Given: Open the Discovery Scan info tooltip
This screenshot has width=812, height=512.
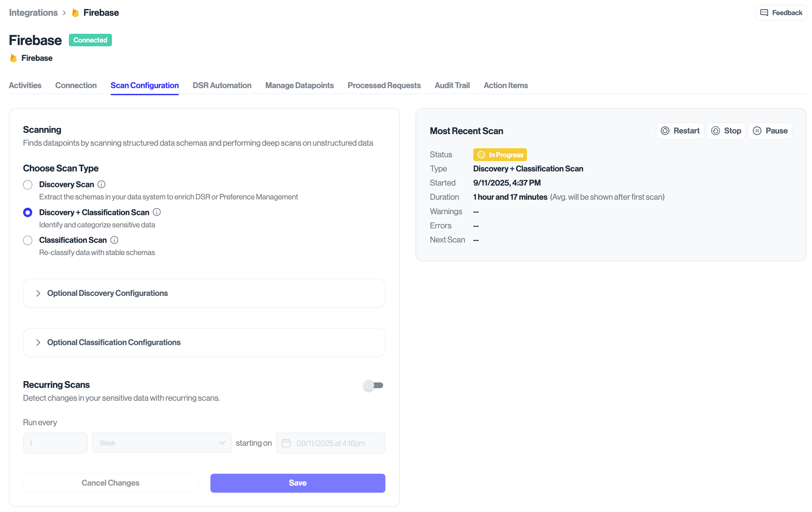Looking at the screenshot, I should coord(102,184).
